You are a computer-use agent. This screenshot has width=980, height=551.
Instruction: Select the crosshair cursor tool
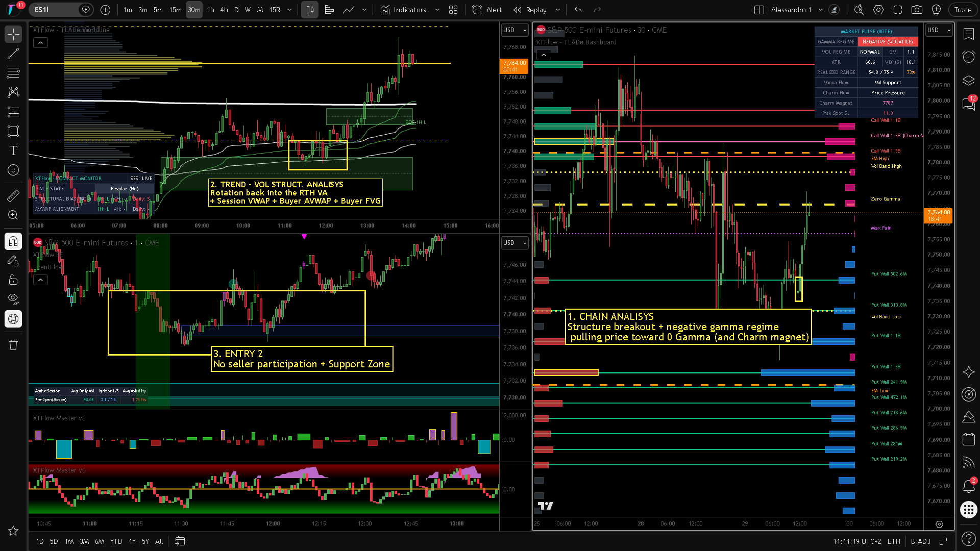tap(13, 34)
